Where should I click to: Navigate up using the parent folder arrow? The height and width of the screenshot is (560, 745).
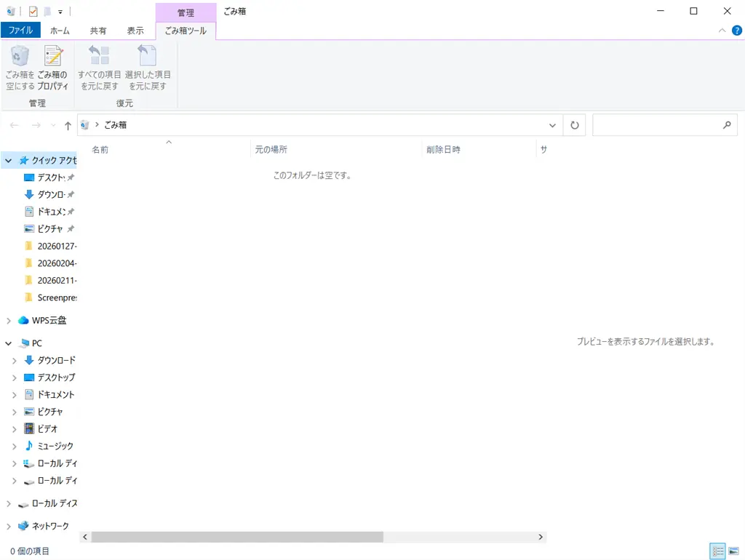tap(68, 124)
